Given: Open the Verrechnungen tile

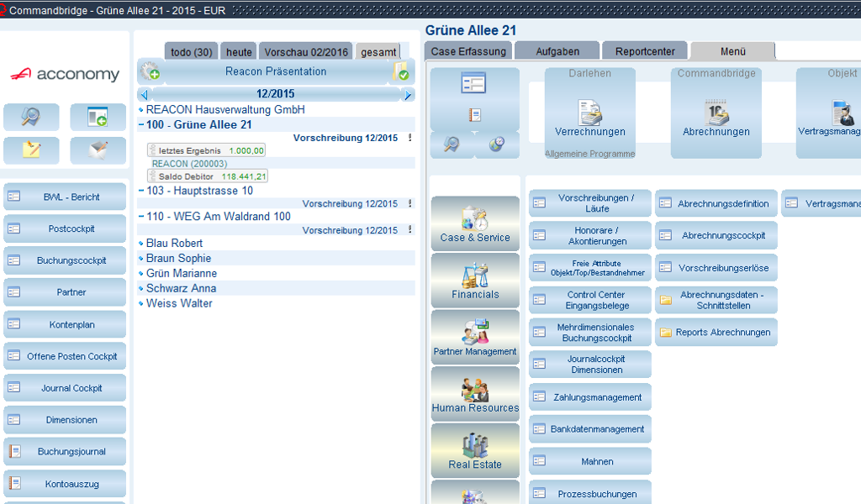Looking at the screenshot, I should pos(589,118).
